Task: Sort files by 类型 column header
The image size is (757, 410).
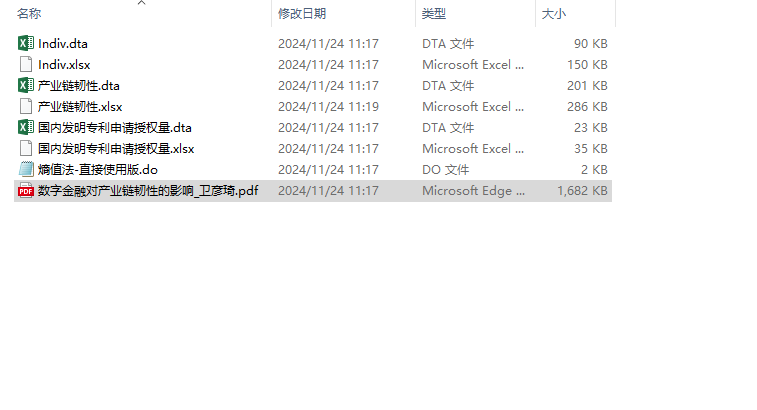Action: tap(434, 14)
